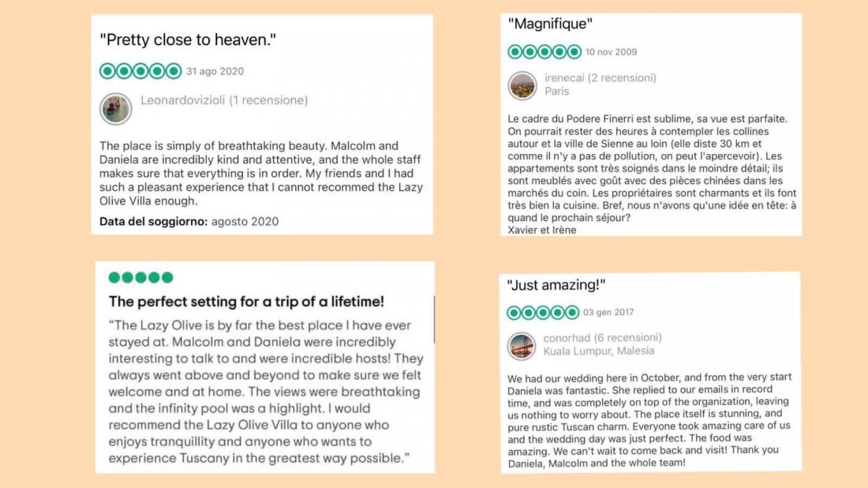Screen dimensions: 868x488
Task: Click the 31 ago 2020 review date
Action: click(215, 71)
